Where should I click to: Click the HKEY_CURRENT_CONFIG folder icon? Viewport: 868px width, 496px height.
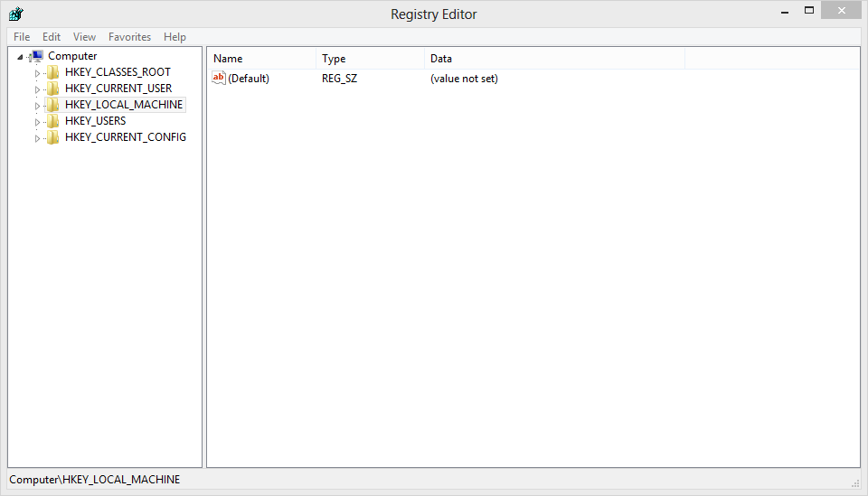coord(53,137)
